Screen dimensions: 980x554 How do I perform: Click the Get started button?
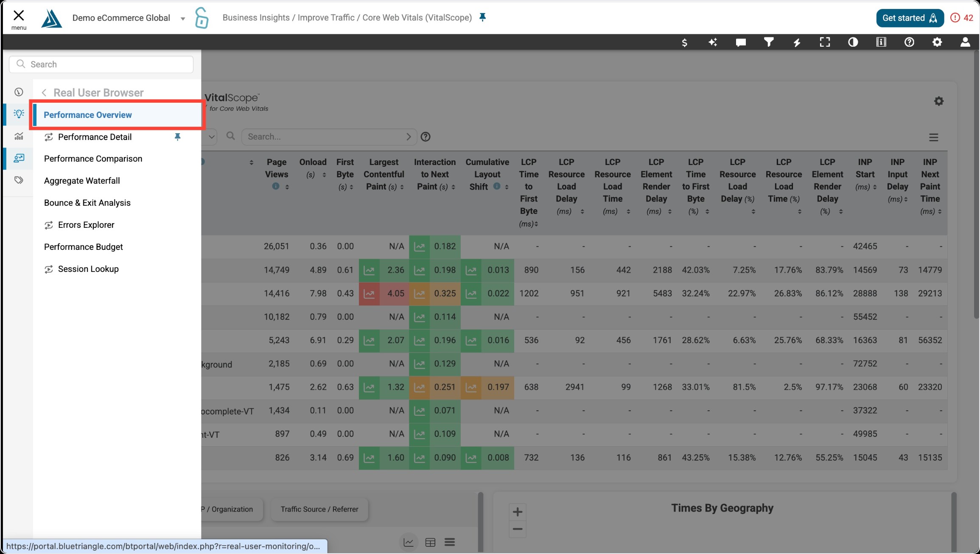pos(910,18)
